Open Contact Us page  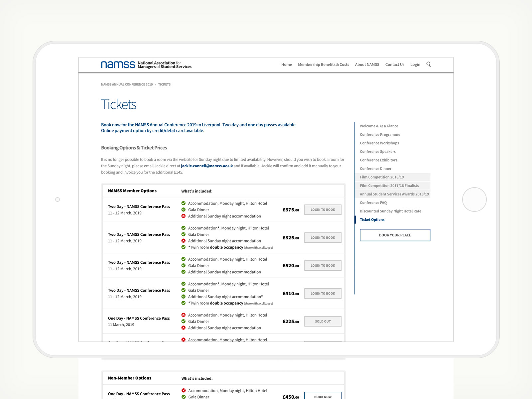tap(395, 65)
